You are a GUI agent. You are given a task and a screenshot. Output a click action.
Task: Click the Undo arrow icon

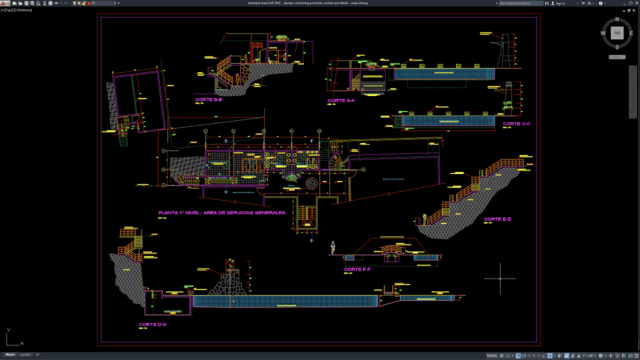click(56, 3)
